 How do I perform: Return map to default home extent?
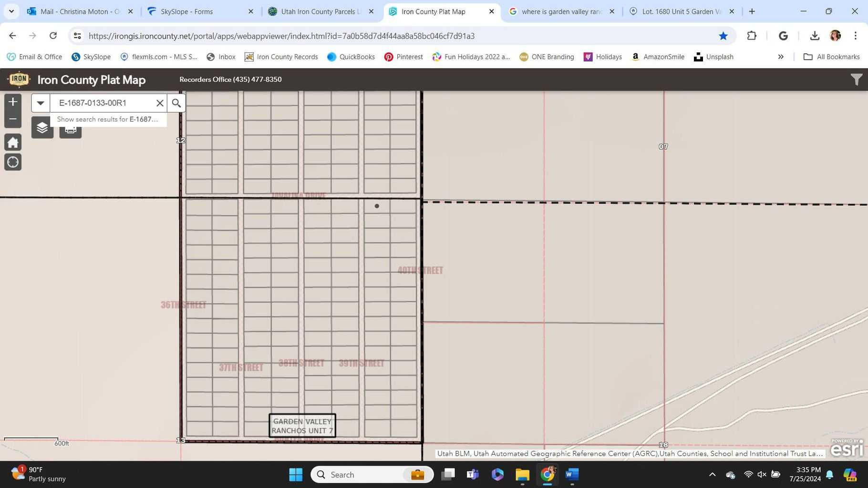click(13, 142)
